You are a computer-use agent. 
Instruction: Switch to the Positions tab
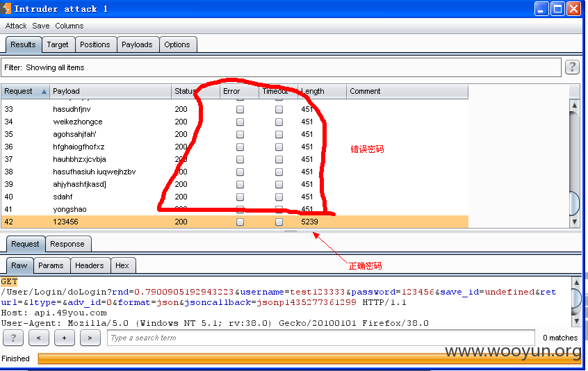click(95, 44)
